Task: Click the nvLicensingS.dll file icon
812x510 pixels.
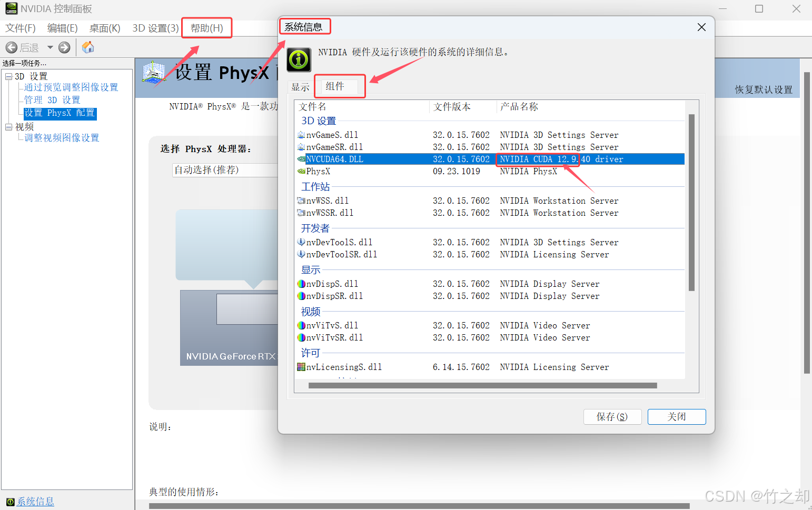Action: [x=301, y=367]
